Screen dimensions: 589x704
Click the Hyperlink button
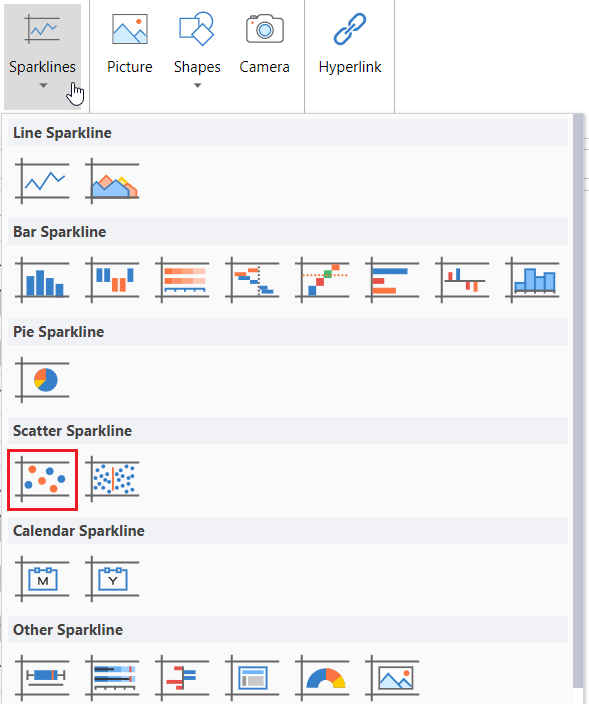350,44
